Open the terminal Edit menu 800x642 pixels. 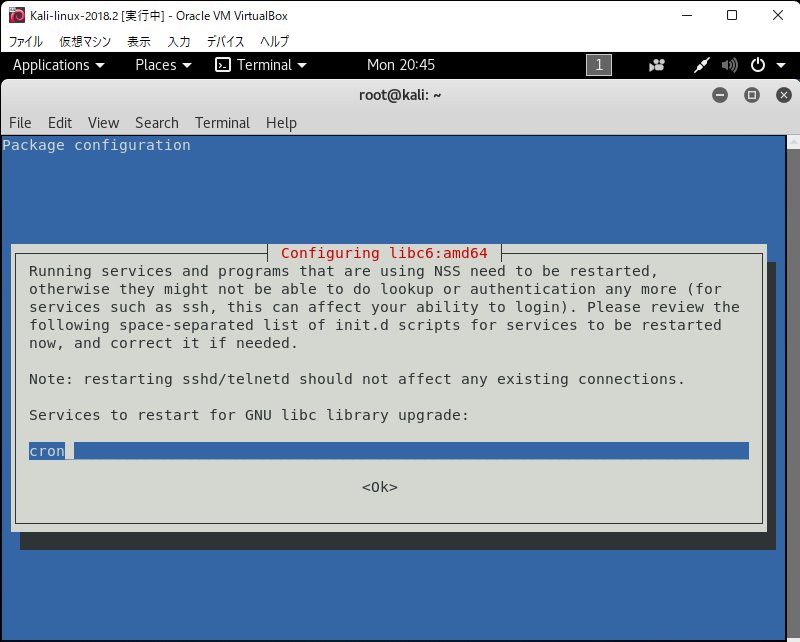tap(60, 123)
